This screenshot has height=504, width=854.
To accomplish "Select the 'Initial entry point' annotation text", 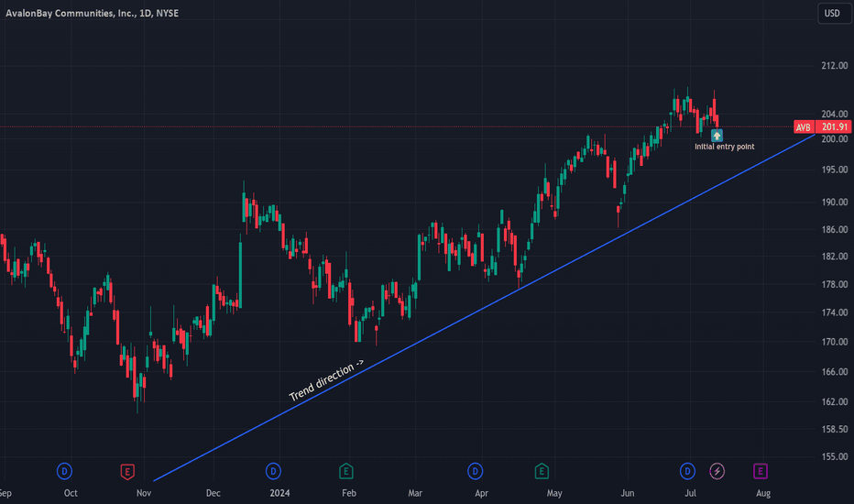I will click(725, 147).
